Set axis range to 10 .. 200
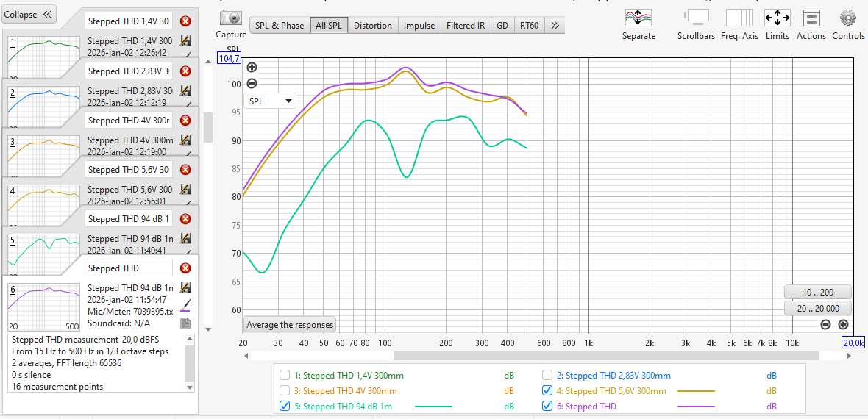 817,293
